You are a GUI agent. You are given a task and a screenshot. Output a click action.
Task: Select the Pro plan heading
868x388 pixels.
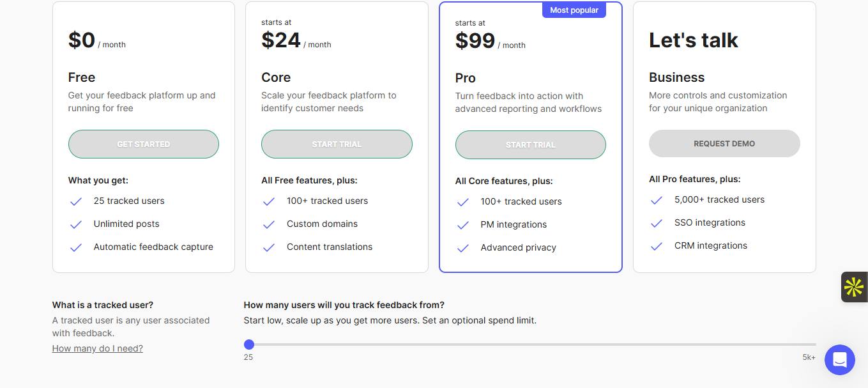point(466,78)
